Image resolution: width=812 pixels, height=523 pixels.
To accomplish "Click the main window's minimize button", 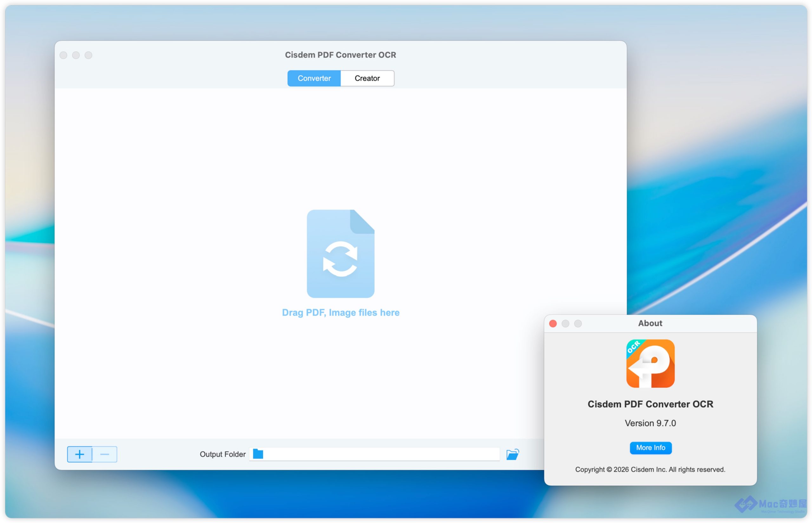I will click(76, 55).
